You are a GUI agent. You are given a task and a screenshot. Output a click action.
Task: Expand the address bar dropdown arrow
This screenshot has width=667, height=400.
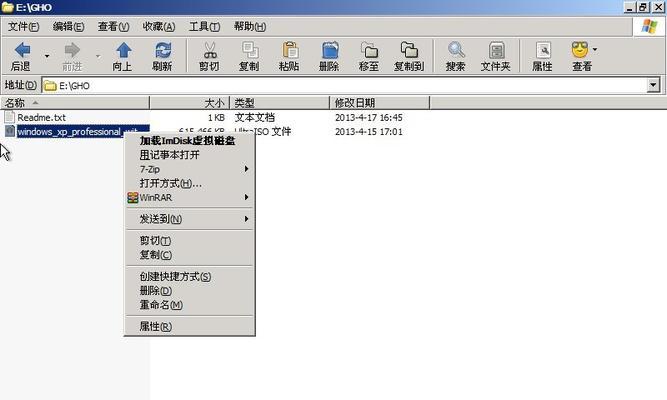(654, 85)
